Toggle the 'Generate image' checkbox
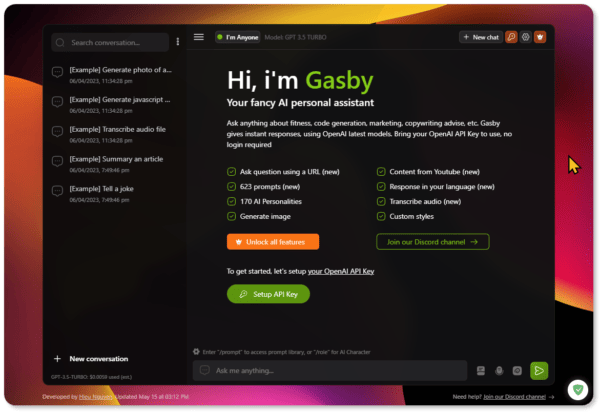Screen dimensions: 600x412 point(232,215)
